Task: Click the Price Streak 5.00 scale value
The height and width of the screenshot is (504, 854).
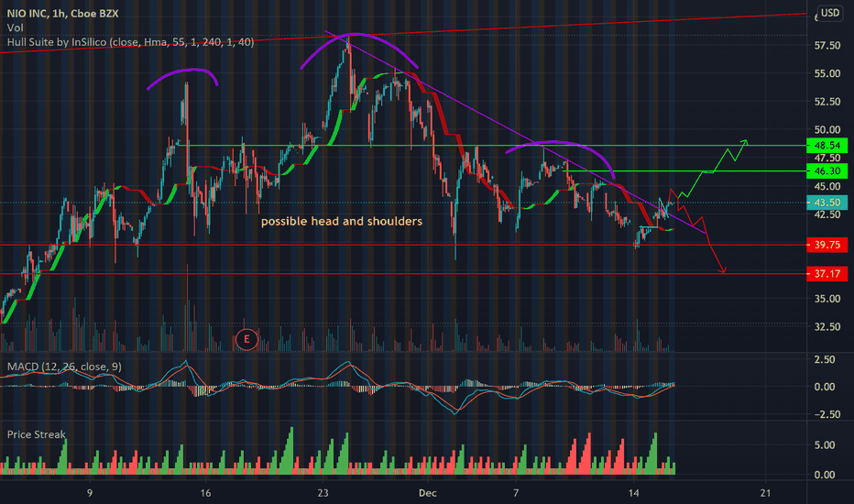Action: [825, 445]
